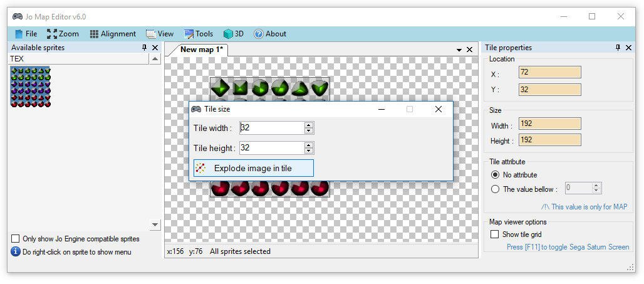The width and height of the screenshot is (644, 284).
Task: Minimize the Jo Map Editor window
Action: (x=564, y=16)
